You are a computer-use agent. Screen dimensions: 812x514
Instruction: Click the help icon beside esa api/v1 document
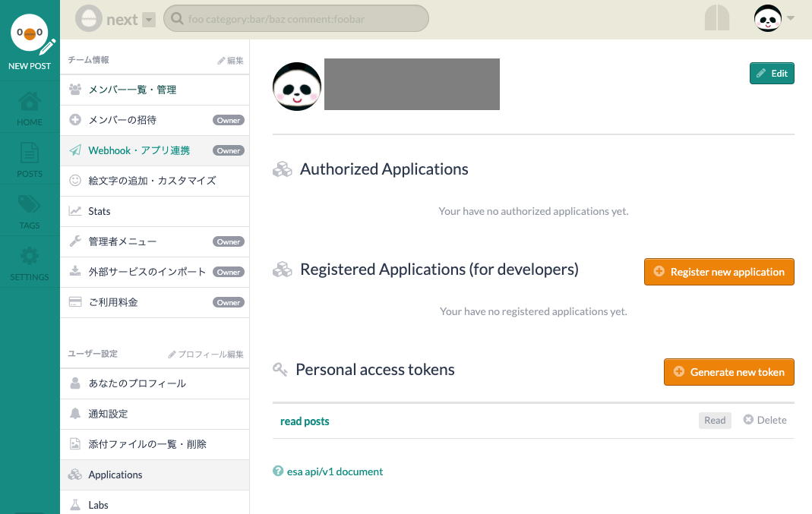click(278, 471)
